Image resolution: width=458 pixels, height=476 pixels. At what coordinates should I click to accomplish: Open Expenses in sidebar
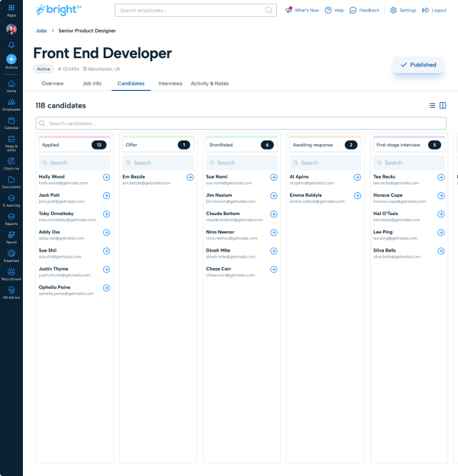(x=11, y=256)
